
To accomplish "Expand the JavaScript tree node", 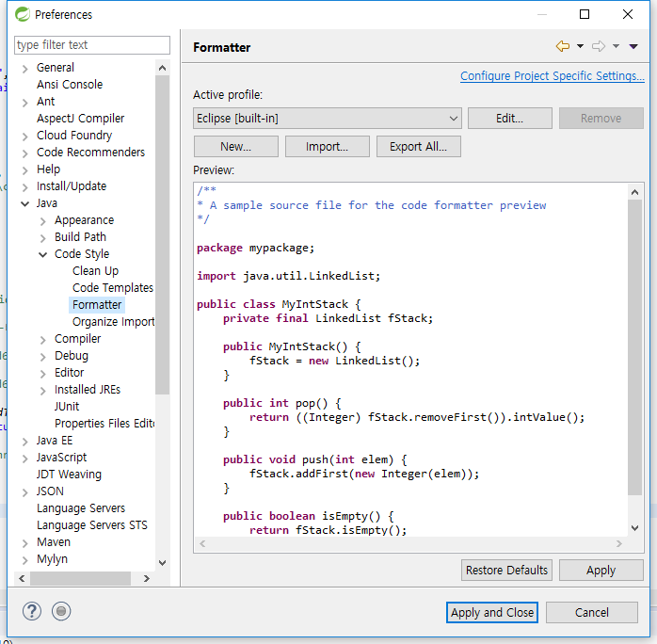I will pyautogui.click(x=25, y=459).
